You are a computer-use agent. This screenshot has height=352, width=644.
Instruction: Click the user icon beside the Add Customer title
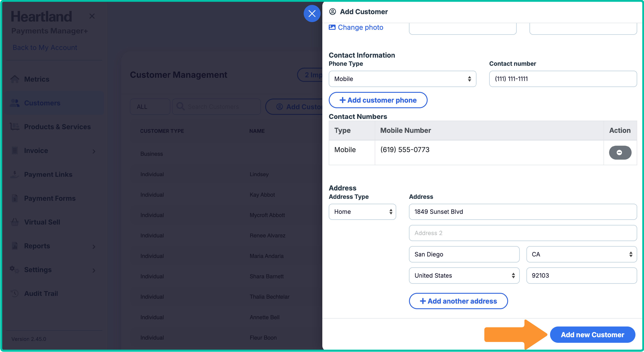pyautogui.click(x=333, y=12)
